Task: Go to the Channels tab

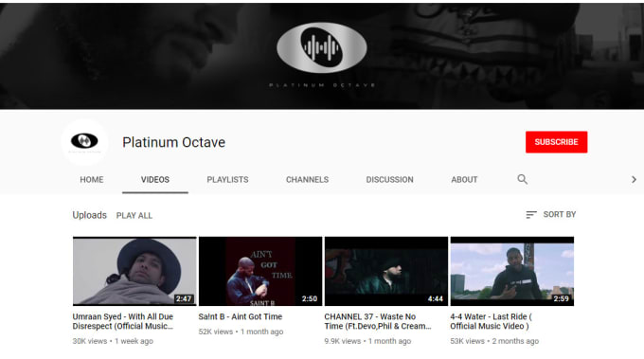Action: point(307,180)
